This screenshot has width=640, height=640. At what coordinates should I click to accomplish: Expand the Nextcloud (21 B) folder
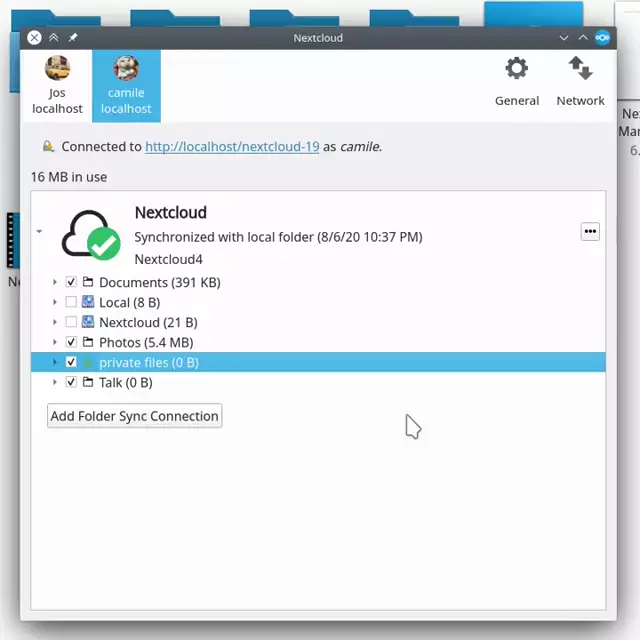point(55,322)
